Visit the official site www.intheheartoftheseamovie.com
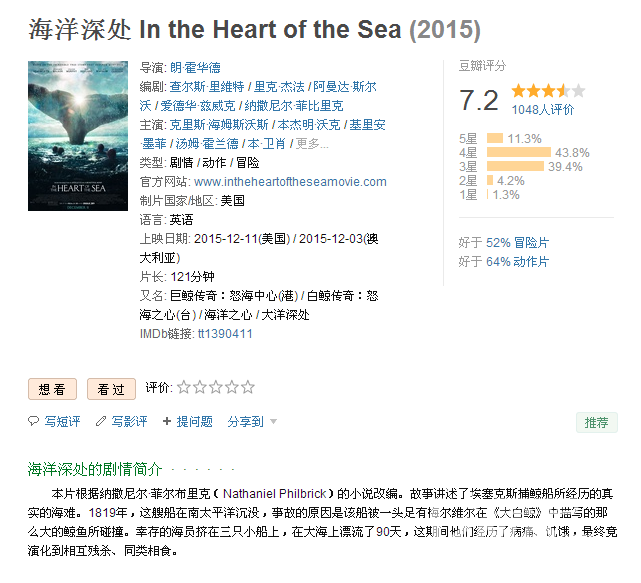 click(290, 182)
